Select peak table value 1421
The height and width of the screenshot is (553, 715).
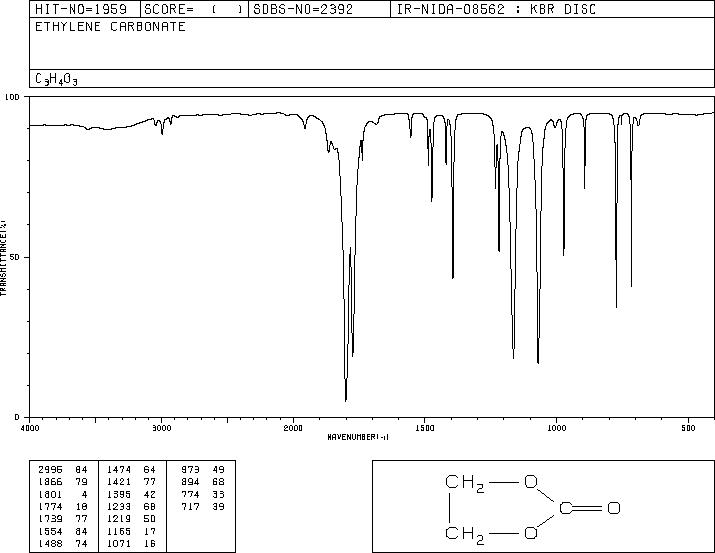tap(119, 482)
